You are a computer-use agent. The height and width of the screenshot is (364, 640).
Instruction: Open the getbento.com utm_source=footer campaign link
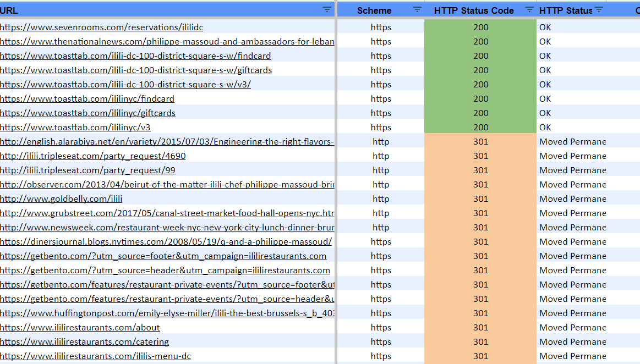(163, 256)
